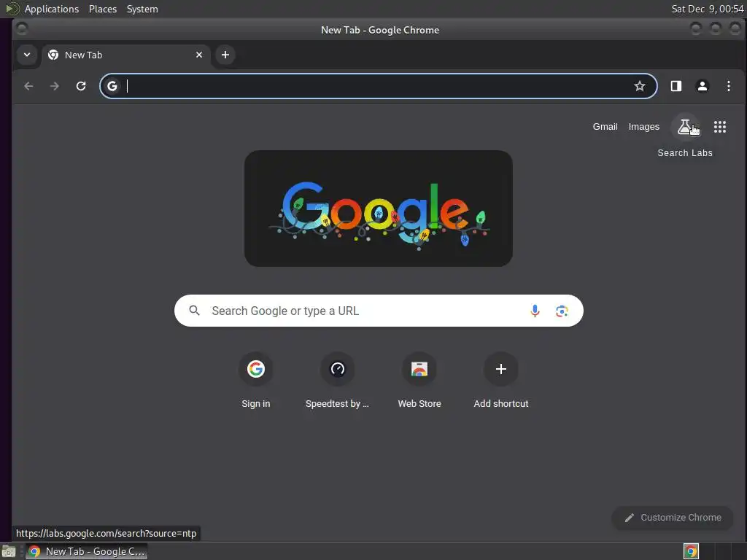This screenshot has width=747, height=560.
Task: Open the Google apps grid
Action: coord(720,127)
